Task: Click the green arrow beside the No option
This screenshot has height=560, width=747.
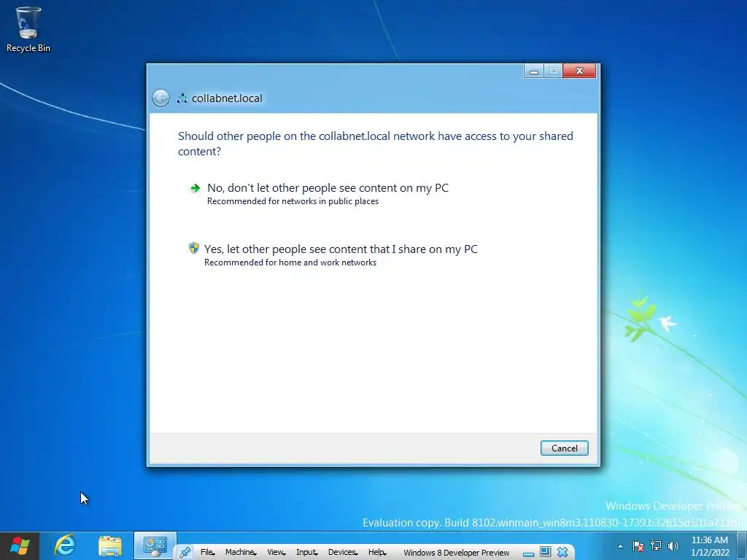Action: [x=195, y=188]
